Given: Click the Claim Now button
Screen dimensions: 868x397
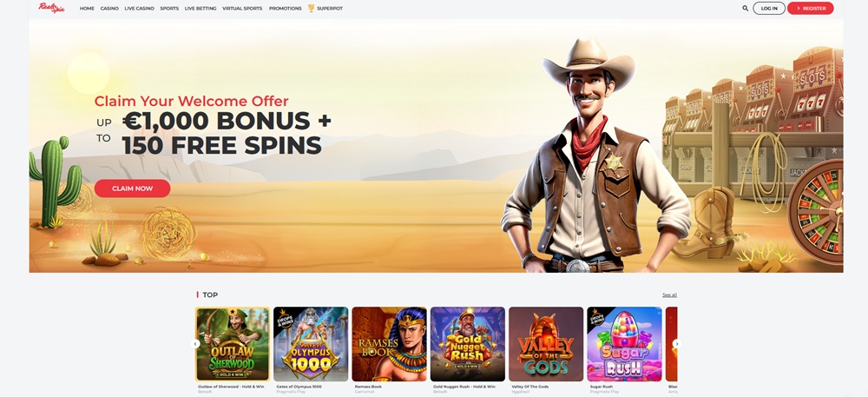Looking at the screenshot, I should tap(132, 189).
